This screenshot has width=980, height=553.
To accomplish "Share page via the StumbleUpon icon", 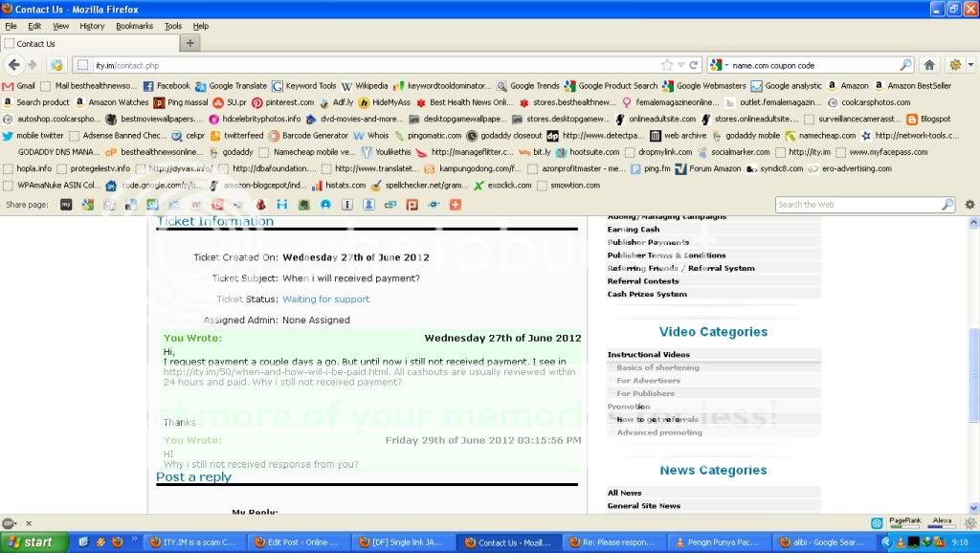I will pyautogui.click(x=152, y=205).
